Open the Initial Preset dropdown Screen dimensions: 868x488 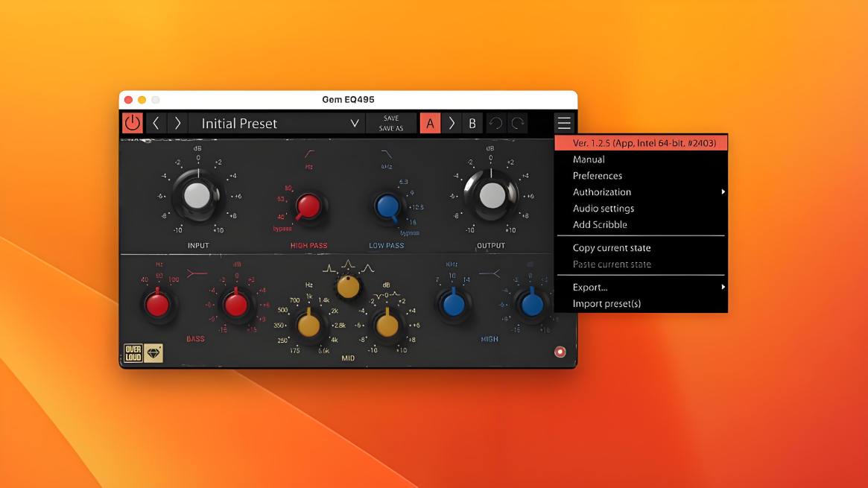click(276, 124)
